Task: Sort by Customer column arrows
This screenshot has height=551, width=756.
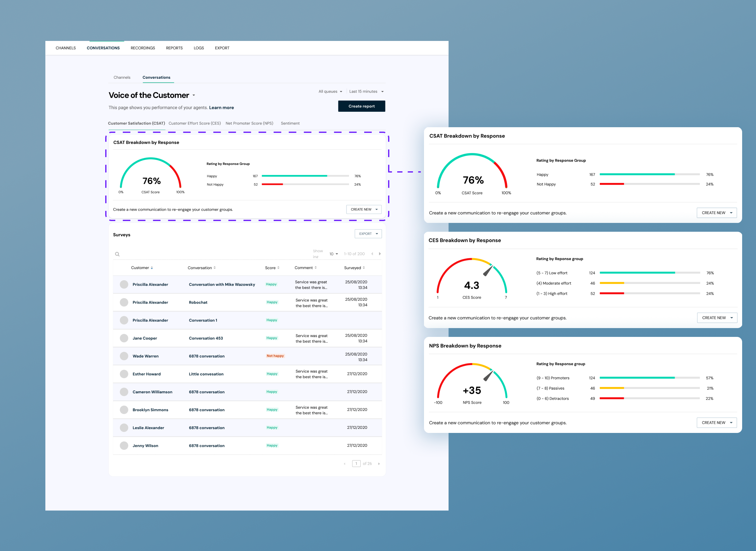Action: click(152, 268)
